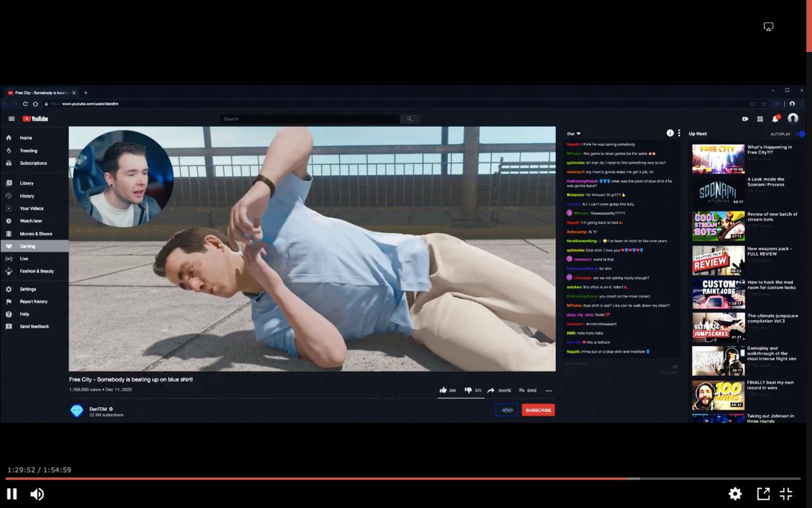
Task: Open chat options three-dot menu
Action: click(x=679, y=133)
